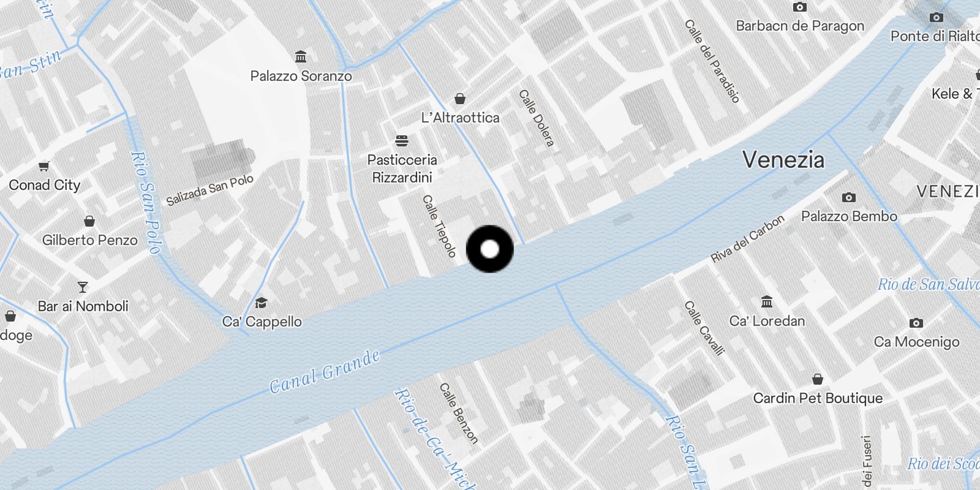Click the burger icon above Pasticceria Rizzardini
The image size is (980, 490).
point(402,141)
